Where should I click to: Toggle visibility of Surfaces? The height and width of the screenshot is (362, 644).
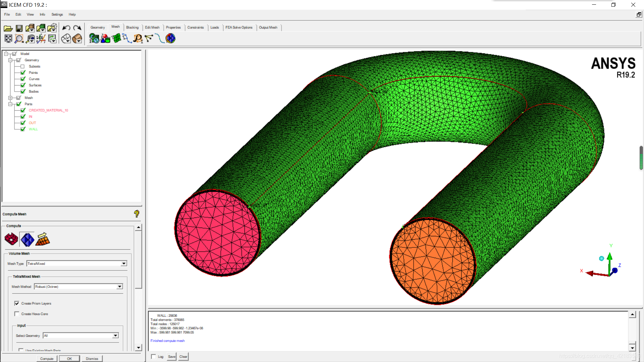(x=23, y=85)
